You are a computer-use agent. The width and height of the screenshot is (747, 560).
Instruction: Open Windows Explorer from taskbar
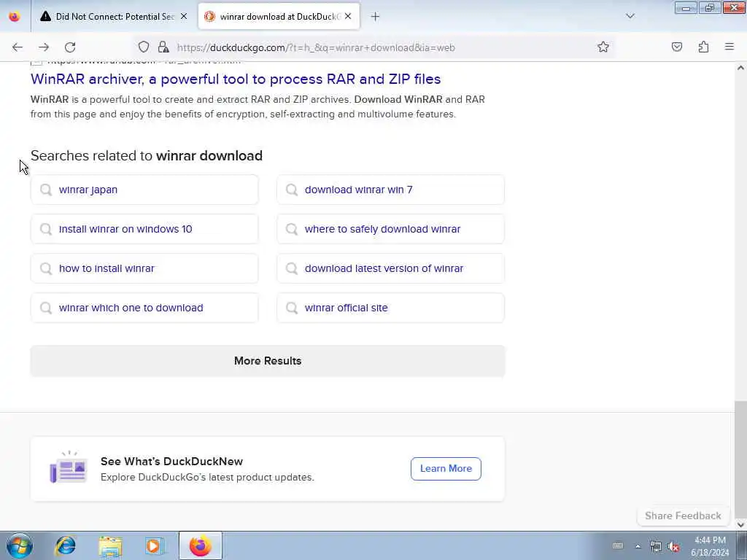pos(111,546)
